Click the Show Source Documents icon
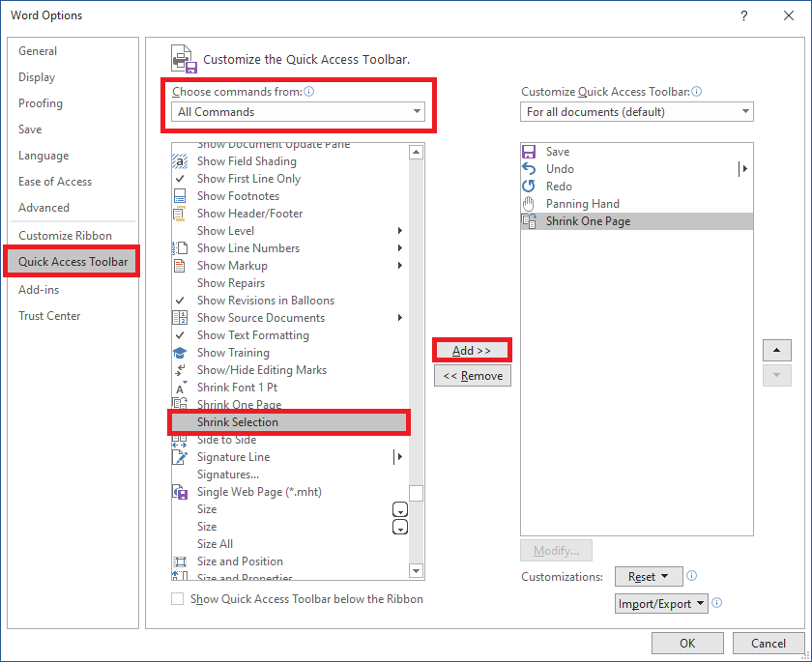The height and width of the screenshot is (662, 812). (179, 318)
